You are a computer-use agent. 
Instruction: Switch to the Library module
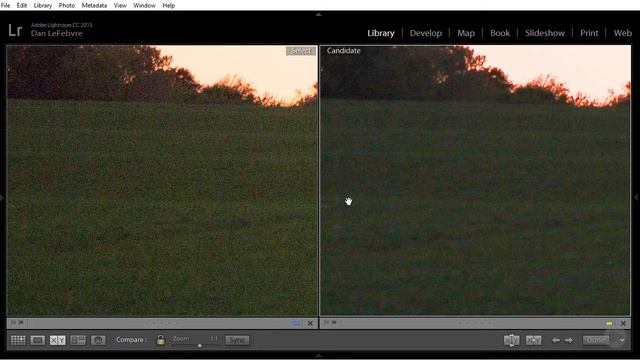(381, 33)
